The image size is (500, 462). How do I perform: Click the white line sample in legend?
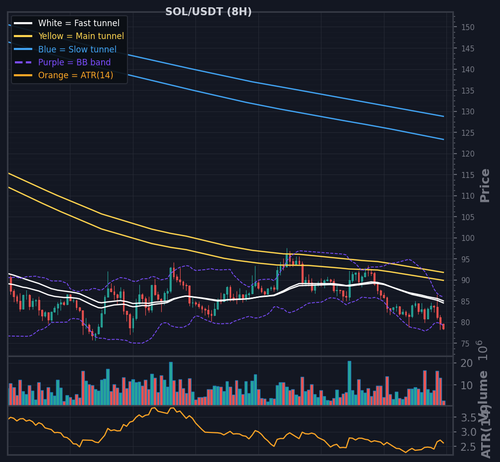pos(23,23)
